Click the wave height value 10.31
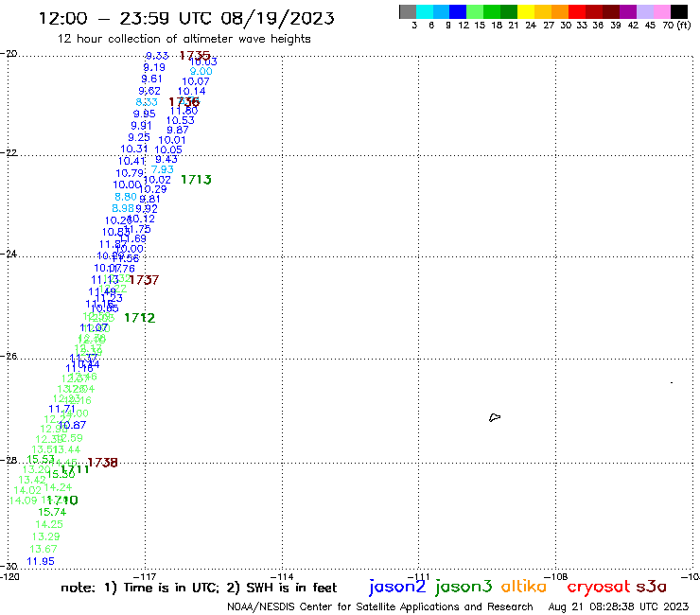The height and width of the screenshot is (615, 700). pos(134,149)
